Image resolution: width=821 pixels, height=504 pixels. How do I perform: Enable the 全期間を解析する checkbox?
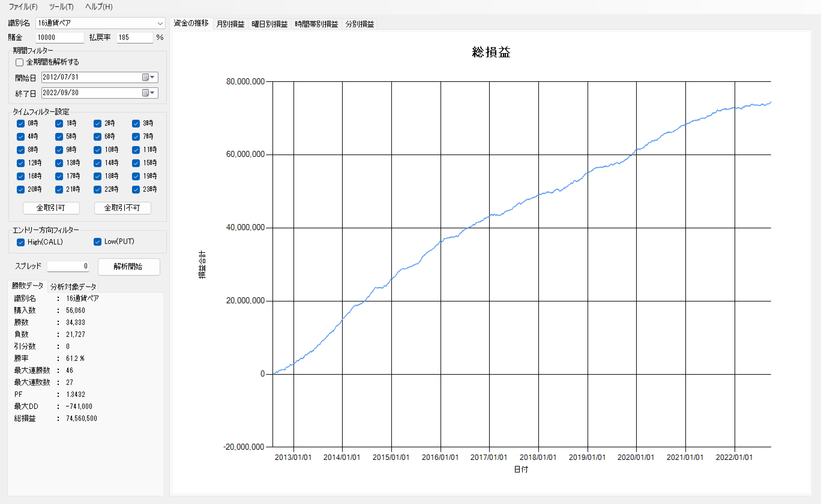pyautogui.click(x=20, y=62)
